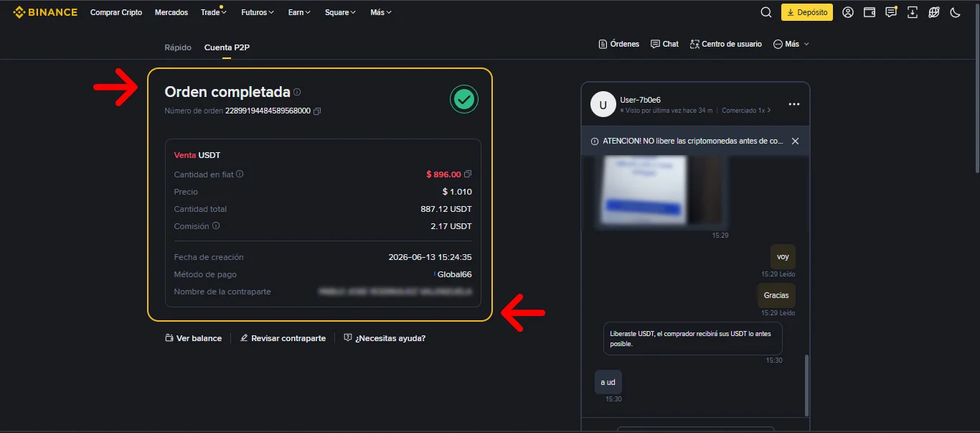This screenshot has height=433, width=980.
Task: Expand the Square dropdown menu
Action: (x=340, y=12)
